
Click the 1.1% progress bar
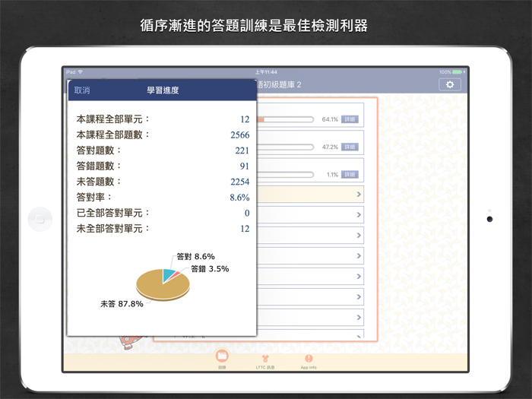click(285, 175)
